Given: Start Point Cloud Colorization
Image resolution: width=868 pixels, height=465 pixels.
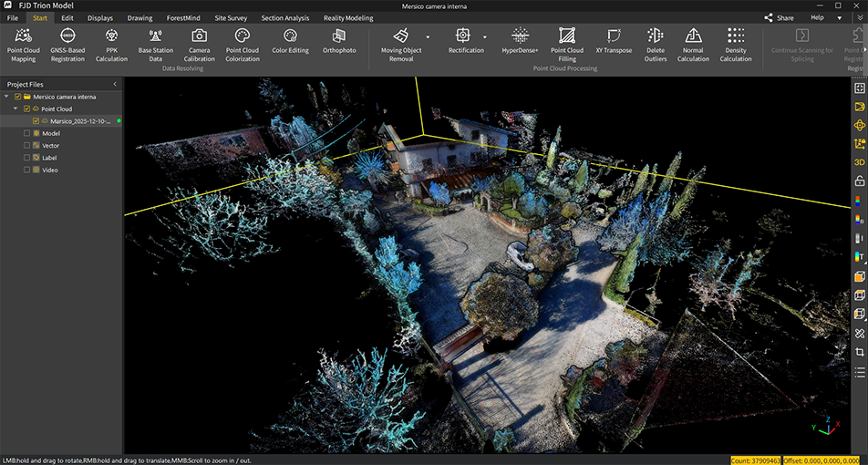Looking at the screenshot, I should tap(243, 36).
